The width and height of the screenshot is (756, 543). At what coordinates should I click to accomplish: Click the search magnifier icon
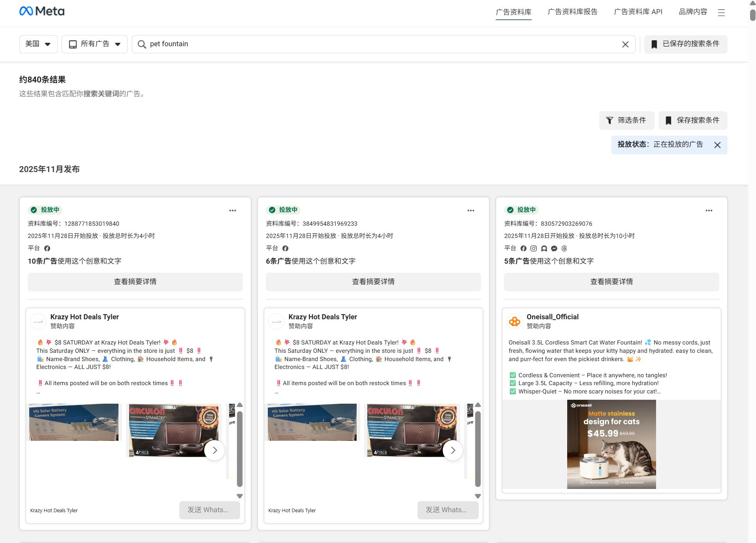pos(141,44)
